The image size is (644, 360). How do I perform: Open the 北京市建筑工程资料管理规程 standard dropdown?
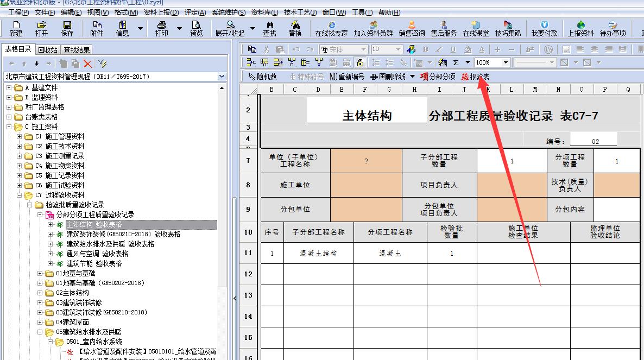click(x=222, y=77)
